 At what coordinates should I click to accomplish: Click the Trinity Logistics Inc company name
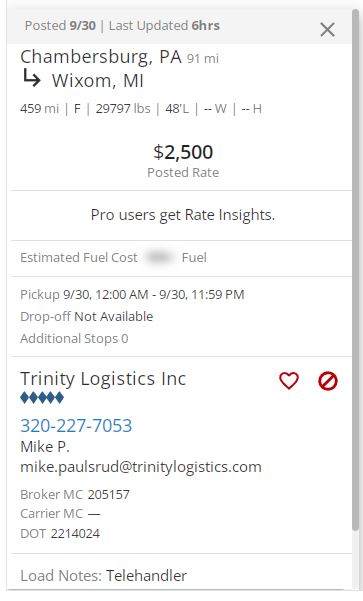click(x=103, y=379)
